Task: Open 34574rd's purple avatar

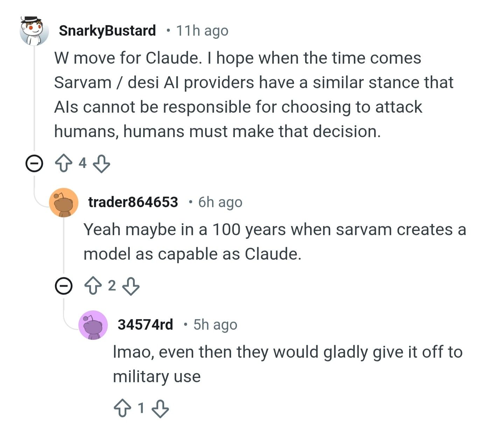Action: tap(93, 325)
